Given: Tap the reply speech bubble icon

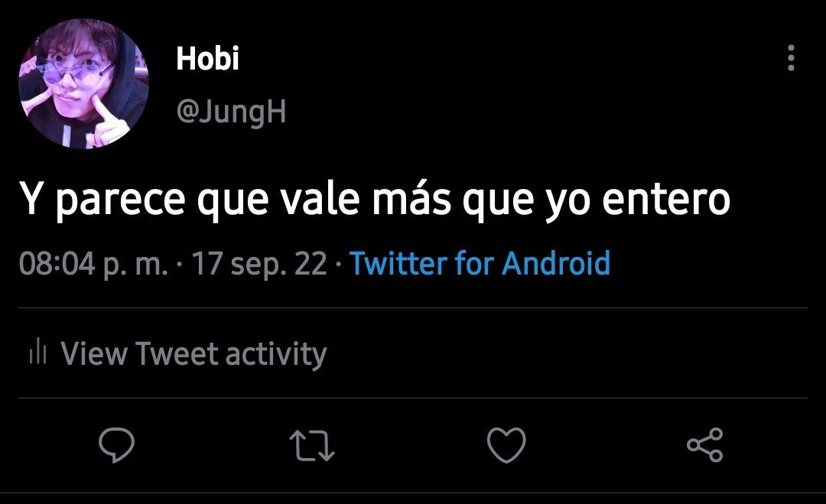Looking at the screenshot, I should (116, 445).
